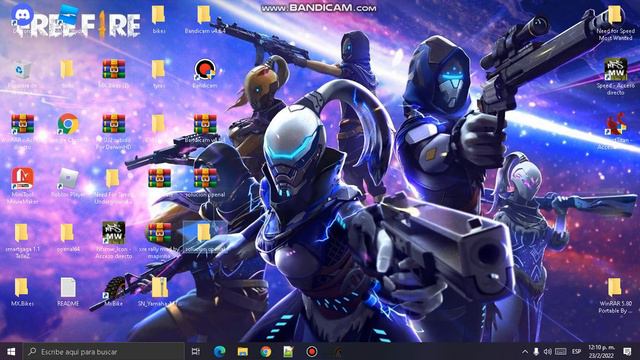
Task: Launch the MxBike shortcut icon
Action: pyautogui.click(x=114, y=288)
